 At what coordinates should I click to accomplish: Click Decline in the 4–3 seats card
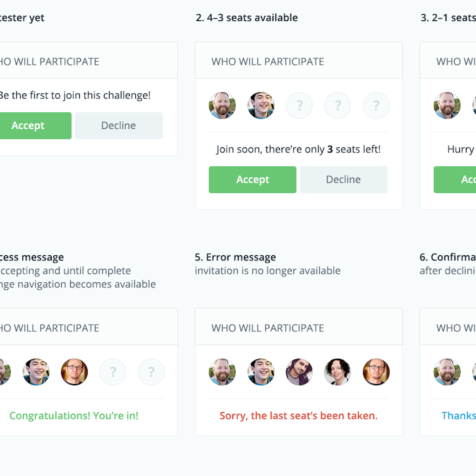343,180
